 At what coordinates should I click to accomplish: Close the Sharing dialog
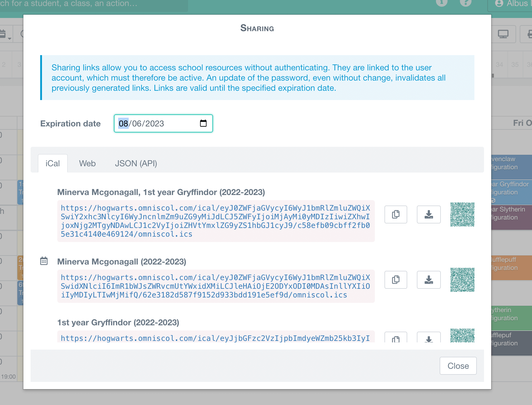coord(458,366)
